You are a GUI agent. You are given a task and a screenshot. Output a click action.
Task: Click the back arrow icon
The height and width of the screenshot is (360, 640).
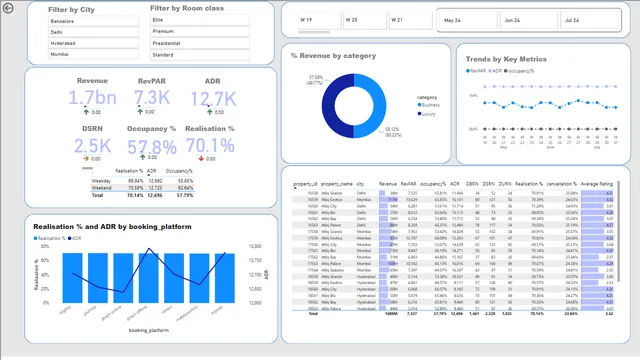tap(8, 8)
